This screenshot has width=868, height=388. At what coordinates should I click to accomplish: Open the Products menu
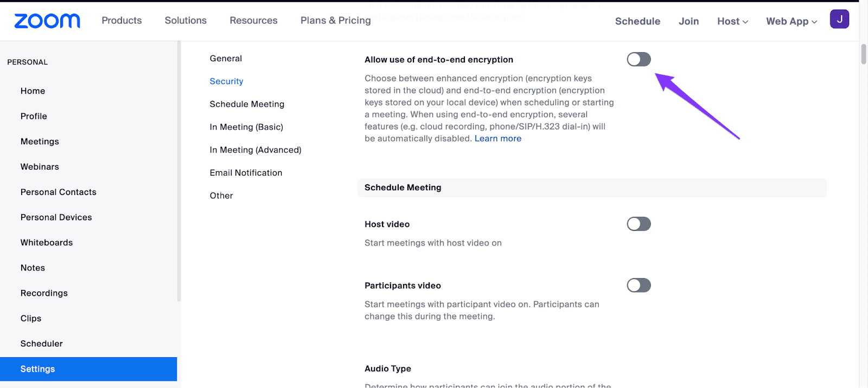121,21
